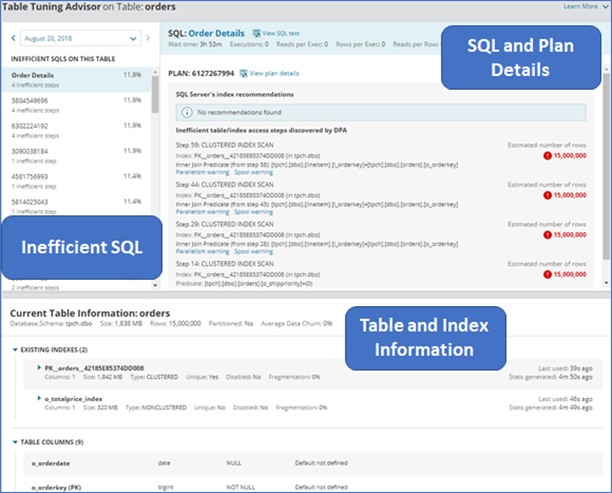The height and width of the screenshot is (493, 612).
Task: Select SQL 4581756993 in the list
Action: point(76,181)
